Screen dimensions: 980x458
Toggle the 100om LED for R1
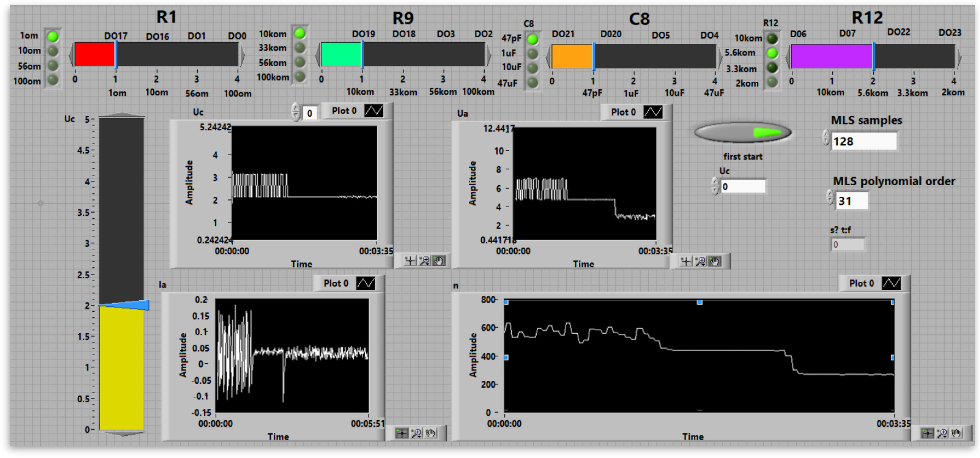53,80
